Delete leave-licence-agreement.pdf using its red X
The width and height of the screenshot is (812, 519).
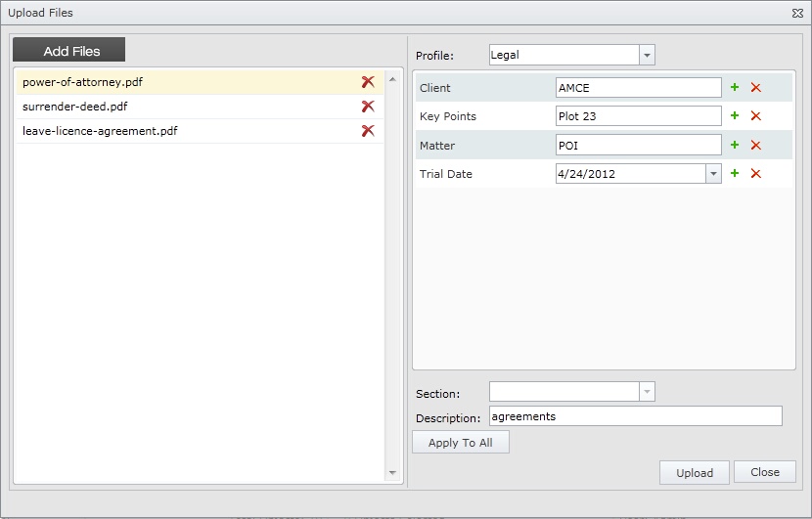click(x=368, y=130)
